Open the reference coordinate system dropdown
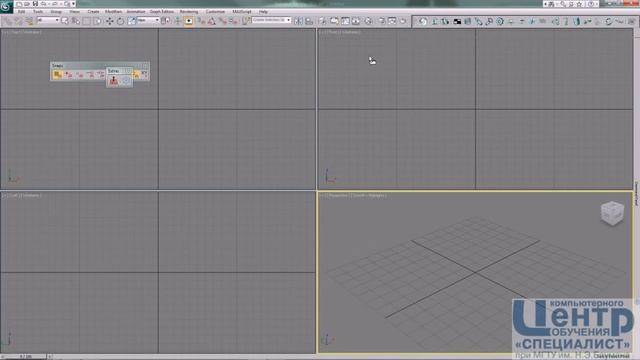Screen dimensions: 640x360 tap(148, 20)
